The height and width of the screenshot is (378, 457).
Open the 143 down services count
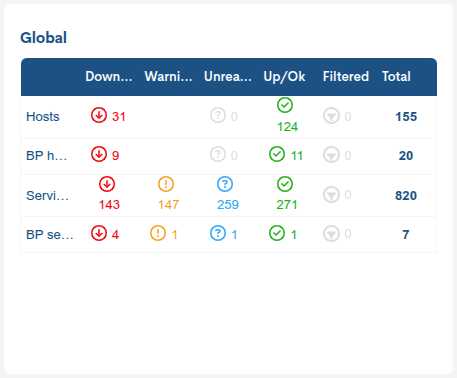(109, 204)
